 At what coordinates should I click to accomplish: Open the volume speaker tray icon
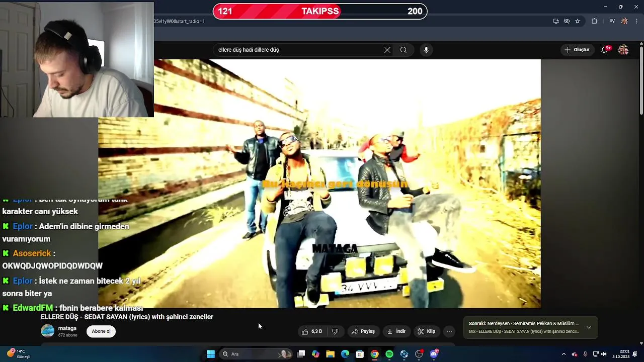click(603, 354)
